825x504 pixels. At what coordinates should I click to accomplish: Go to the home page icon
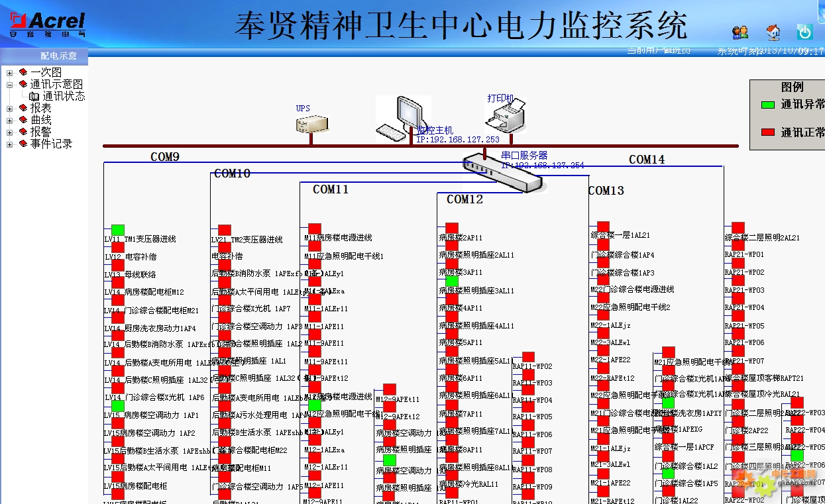(x=773, y=31)
